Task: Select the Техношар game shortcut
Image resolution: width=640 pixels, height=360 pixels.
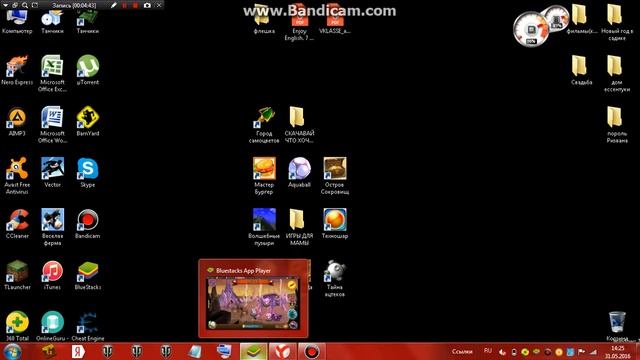Action: (x=335, y=224)
